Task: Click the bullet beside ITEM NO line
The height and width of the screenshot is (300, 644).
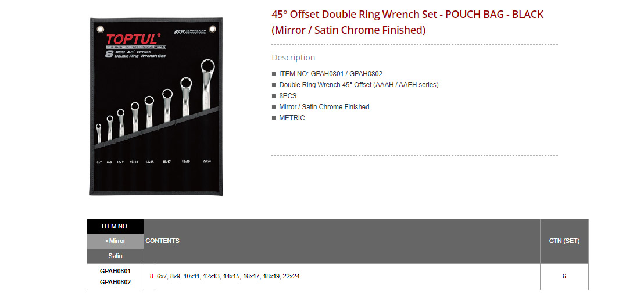Action: (x=274, y=74)
